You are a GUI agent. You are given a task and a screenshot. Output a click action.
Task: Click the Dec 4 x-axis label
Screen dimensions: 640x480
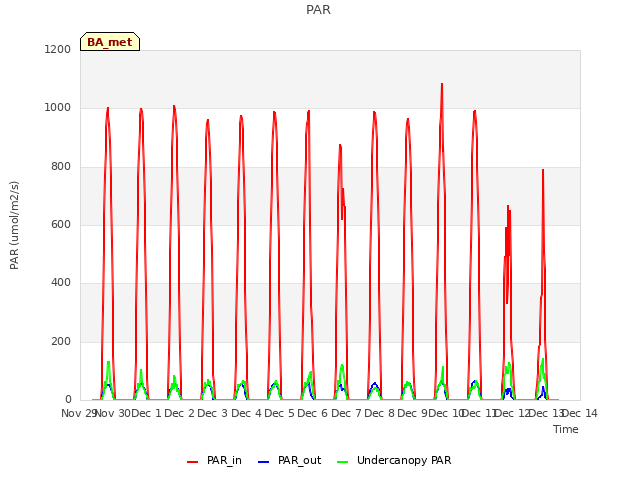[246, 413]
